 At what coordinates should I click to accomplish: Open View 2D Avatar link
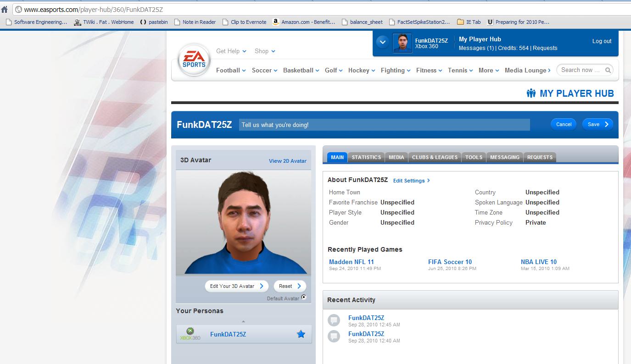pos(288,161)
